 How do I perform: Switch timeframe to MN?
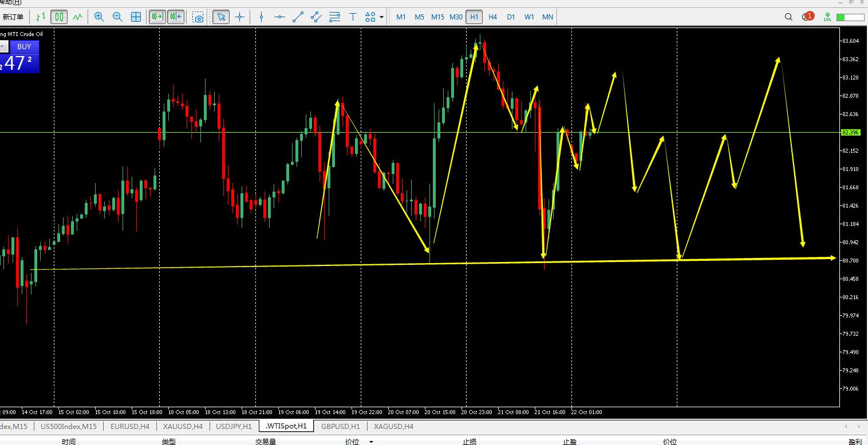click(547, 17)
